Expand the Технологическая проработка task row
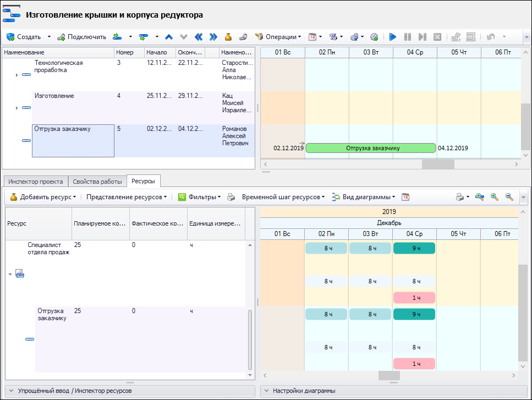The height and width of the screenshot is (400, 532). coord(17,75)
